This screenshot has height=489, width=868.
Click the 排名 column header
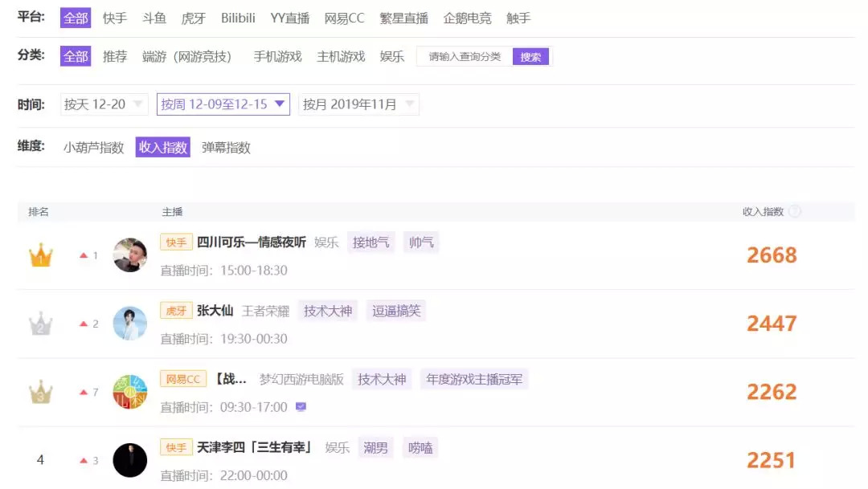(x=39, y=212)
